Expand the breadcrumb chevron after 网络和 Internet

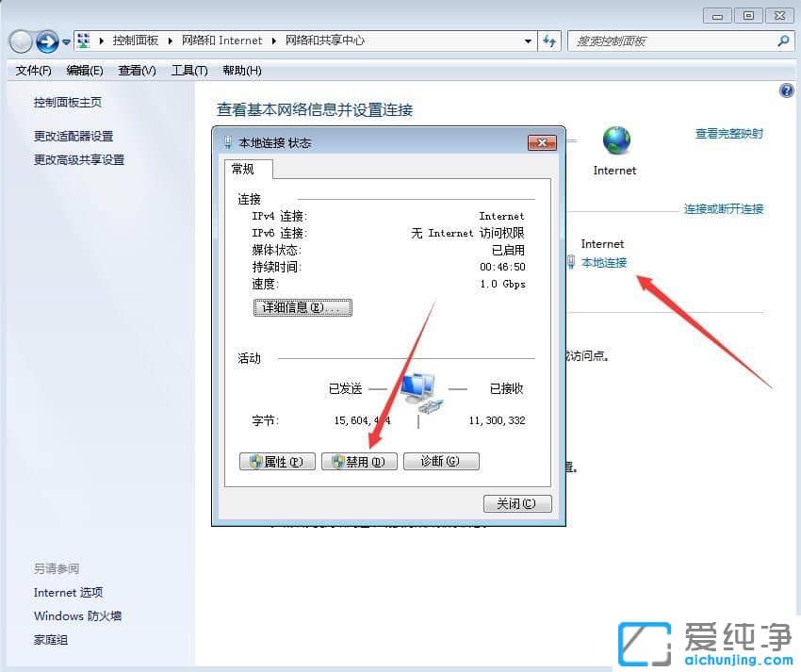275,41
